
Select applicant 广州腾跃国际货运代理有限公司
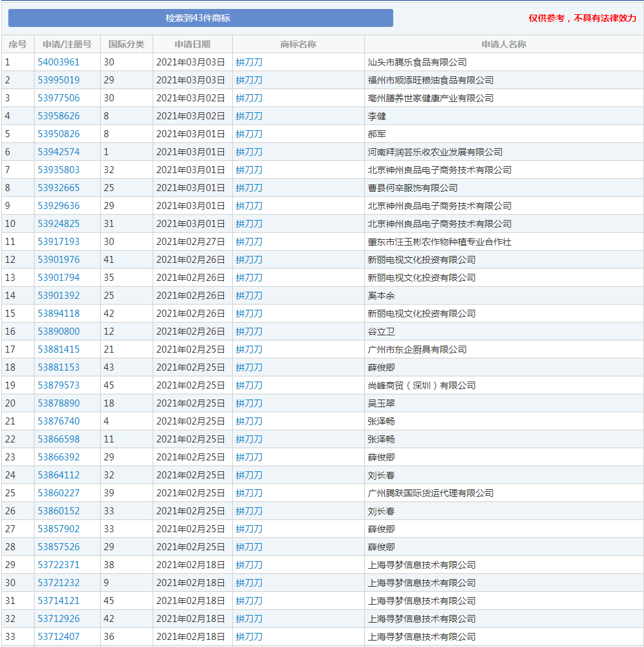coord(430,493)
